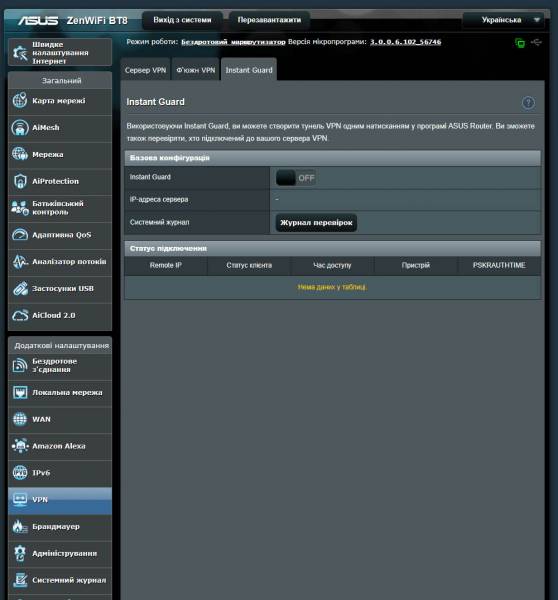558x600 pixels.
Task: Click the ASUS logo
Action: pyautogui.click(x=38, y=20)
